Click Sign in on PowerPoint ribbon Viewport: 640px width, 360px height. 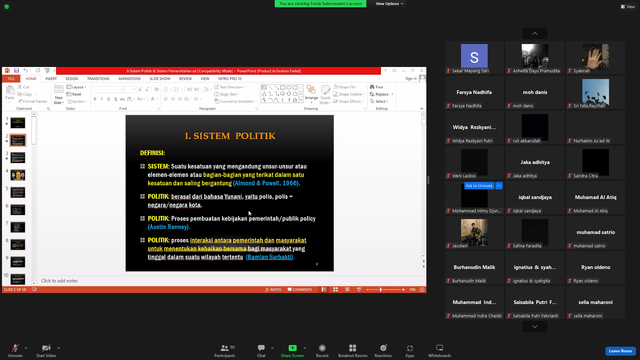point(411,78)
